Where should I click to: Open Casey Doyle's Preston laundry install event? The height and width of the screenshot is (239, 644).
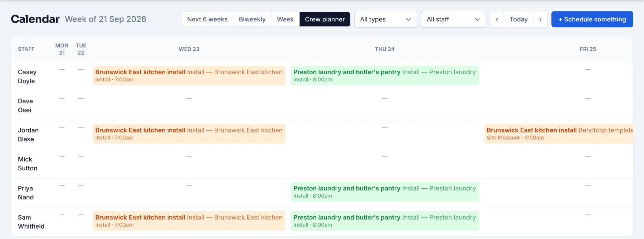(385, 75)
